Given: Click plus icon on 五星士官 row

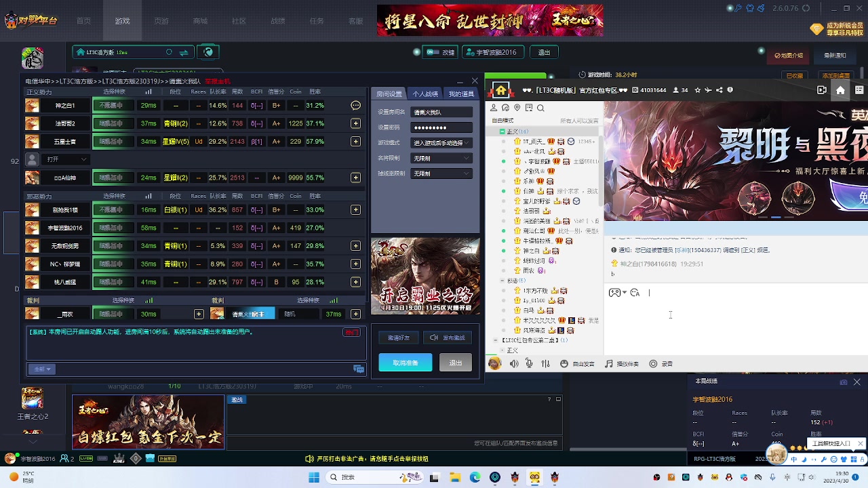Looking at the screenshot, I should pyautogui.click(x=355, y=142).
